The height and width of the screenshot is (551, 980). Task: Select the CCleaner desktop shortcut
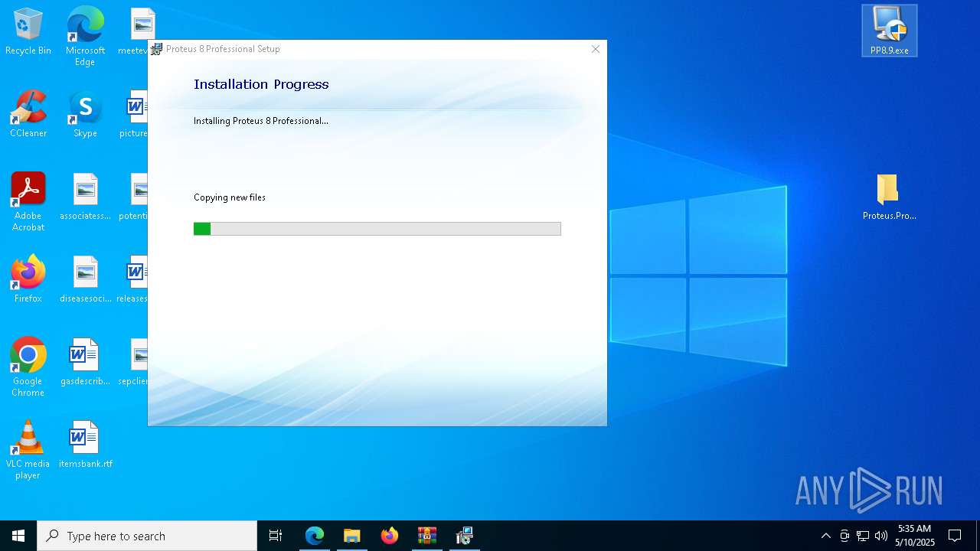click(x=28, y=114)
